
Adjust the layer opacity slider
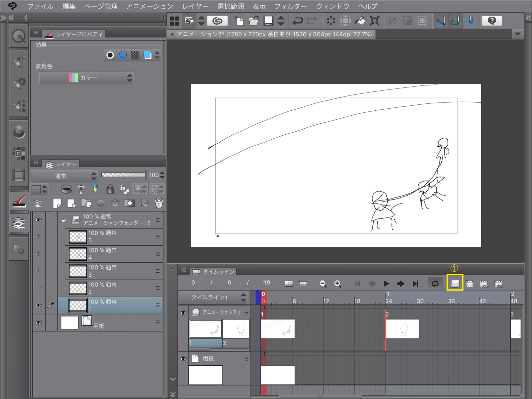(x=124, y=175)
